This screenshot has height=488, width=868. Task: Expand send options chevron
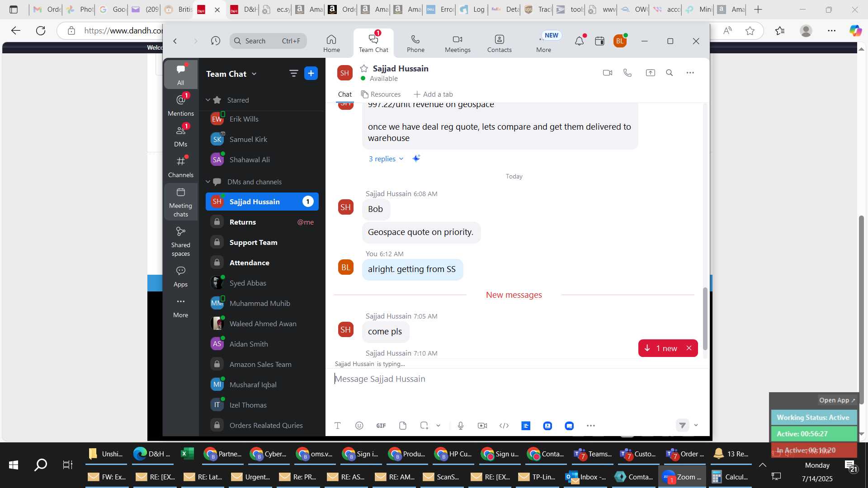tap(696, 425)
